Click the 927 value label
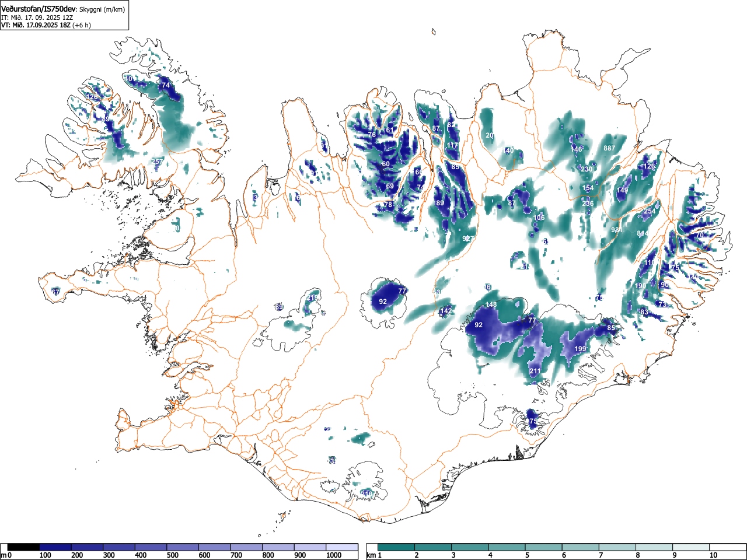Screen dimensions: 747x560 coord(468,239)
